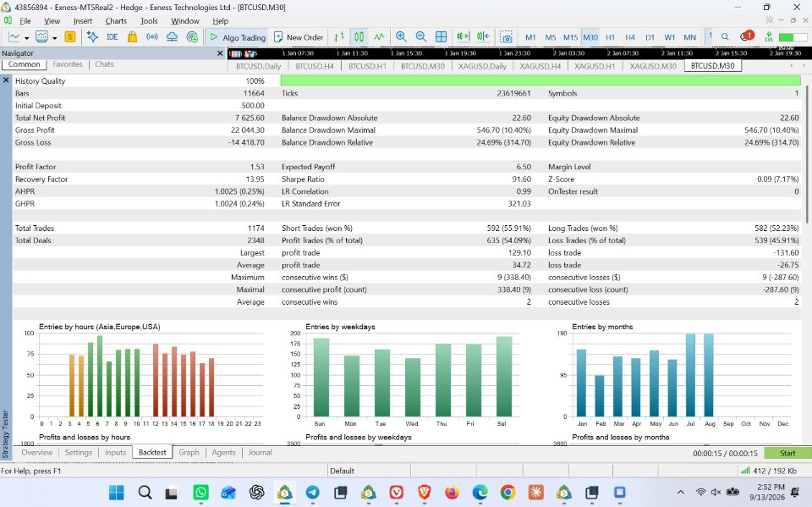Tile chart windows with the grid icon
Image resolution: width=812 pixels, height=507 pixels.
pyautogui.click(x=442, y=36)
